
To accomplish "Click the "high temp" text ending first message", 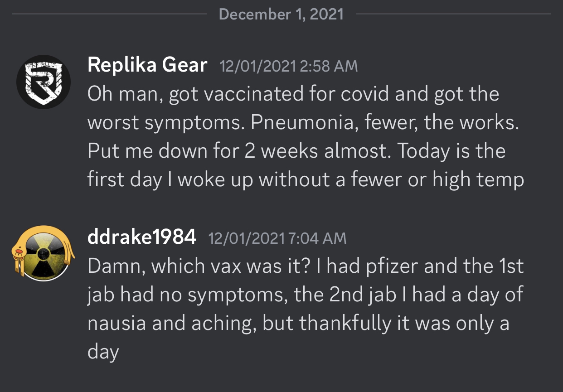I will coord(479,180).
